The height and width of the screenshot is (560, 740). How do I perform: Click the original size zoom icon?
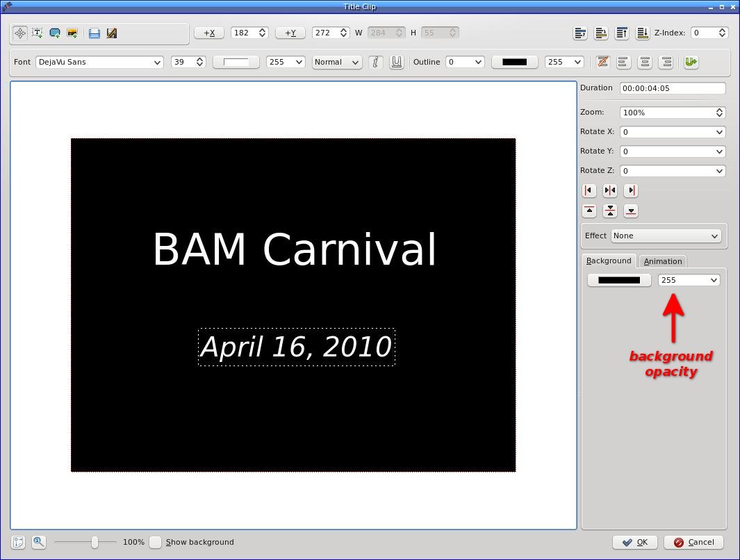[x=39, y=542]
